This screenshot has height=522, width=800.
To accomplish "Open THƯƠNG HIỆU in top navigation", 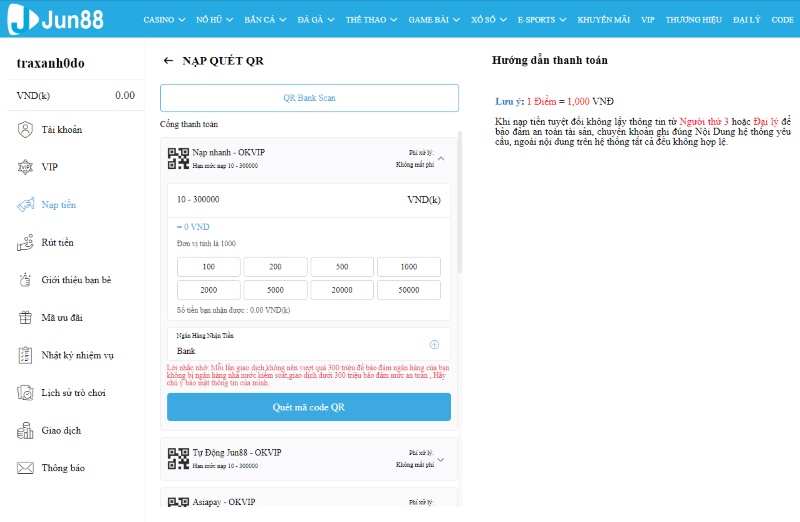I will [693, 19].
